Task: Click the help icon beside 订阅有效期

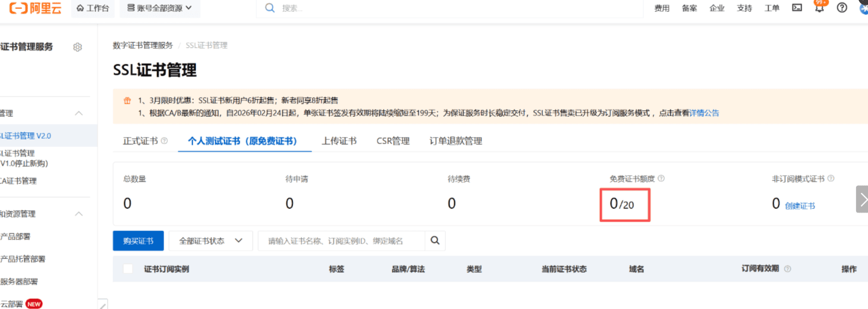Action: [788, 269]
